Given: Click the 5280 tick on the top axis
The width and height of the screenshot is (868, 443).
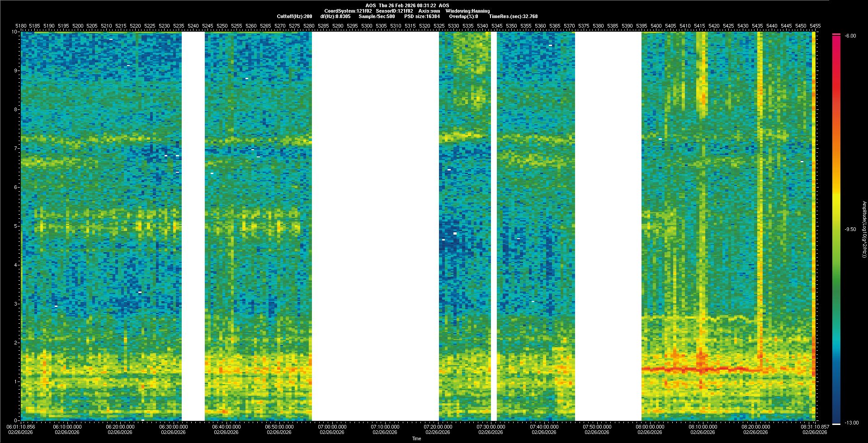Looking at the screenshot, I should coord(309,26).
